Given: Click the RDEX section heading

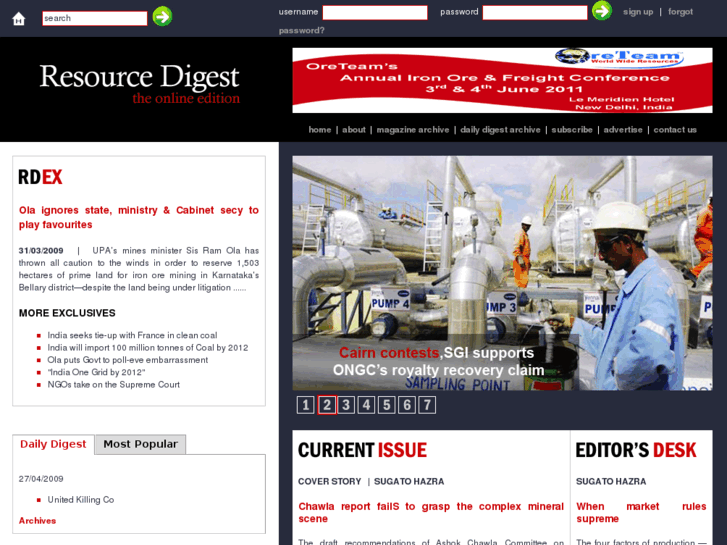Looking at the screenshot, I should 40,177.
